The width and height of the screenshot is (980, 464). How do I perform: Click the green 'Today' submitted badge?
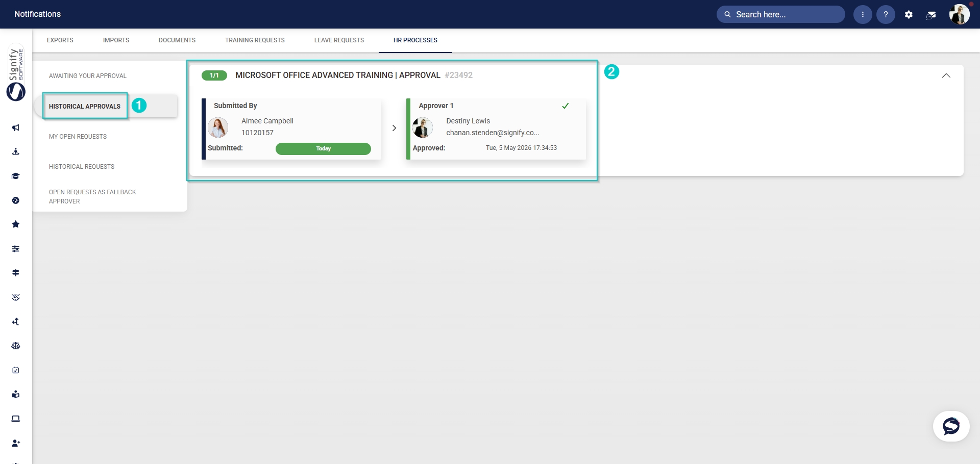323,148
